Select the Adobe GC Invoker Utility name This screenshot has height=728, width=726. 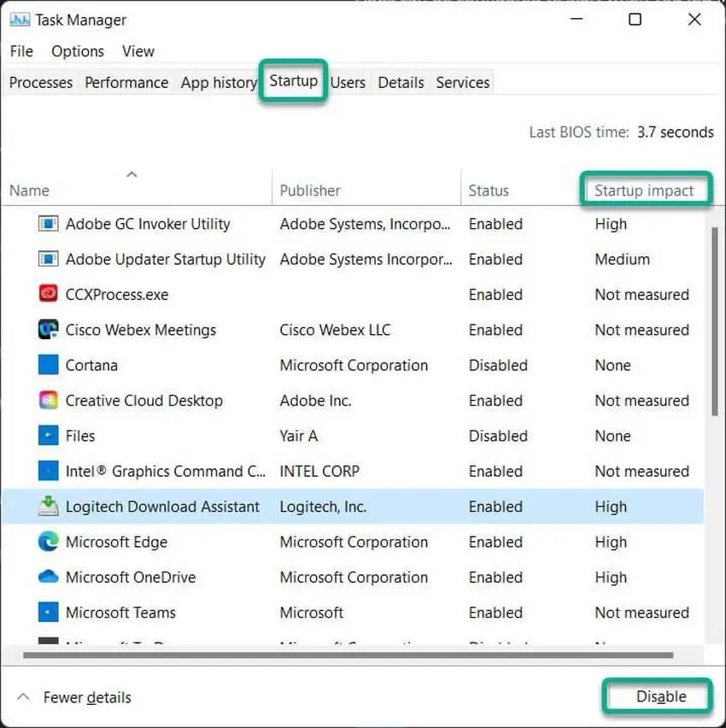148,224
